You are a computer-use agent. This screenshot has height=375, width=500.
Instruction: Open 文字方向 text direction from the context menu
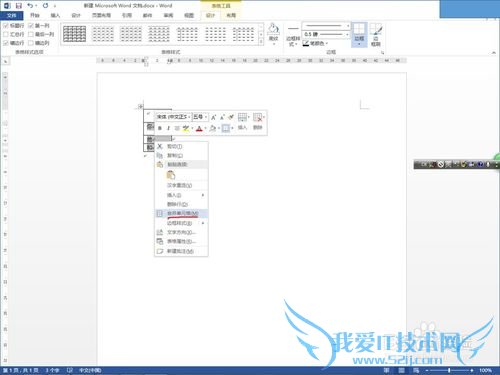coord(181,232)
